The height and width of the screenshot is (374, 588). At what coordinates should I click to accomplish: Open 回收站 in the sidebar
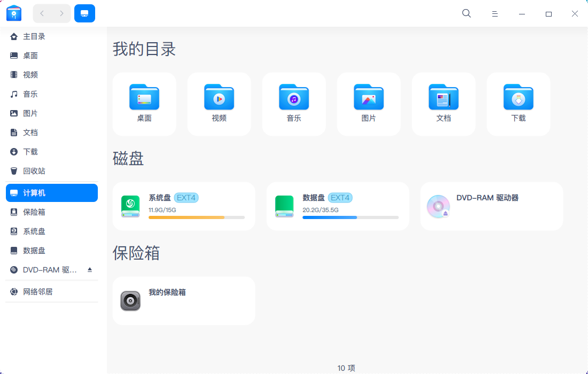[x=52, y=171]
